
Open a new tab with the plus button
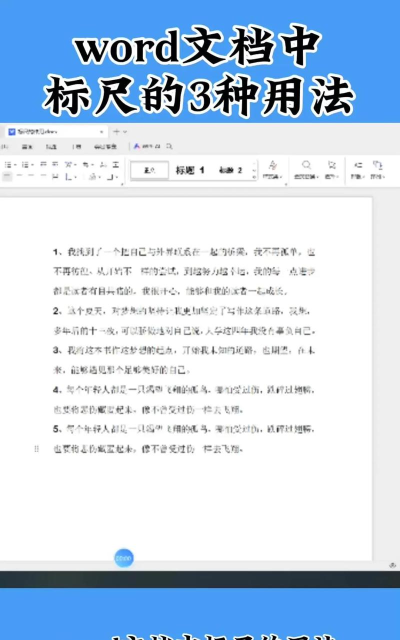pyautogui.click(x=116, y=131)
